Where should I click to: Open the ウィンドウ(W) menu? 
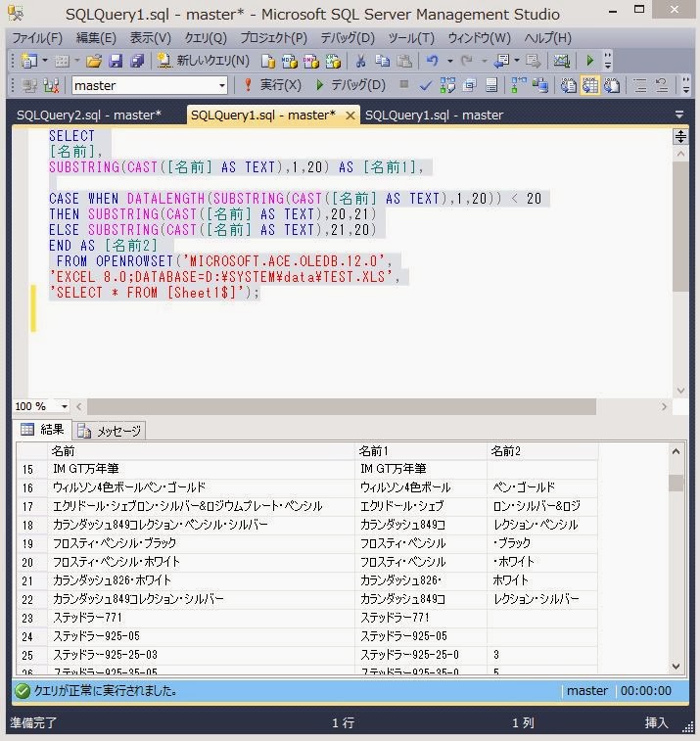point(479,38)
